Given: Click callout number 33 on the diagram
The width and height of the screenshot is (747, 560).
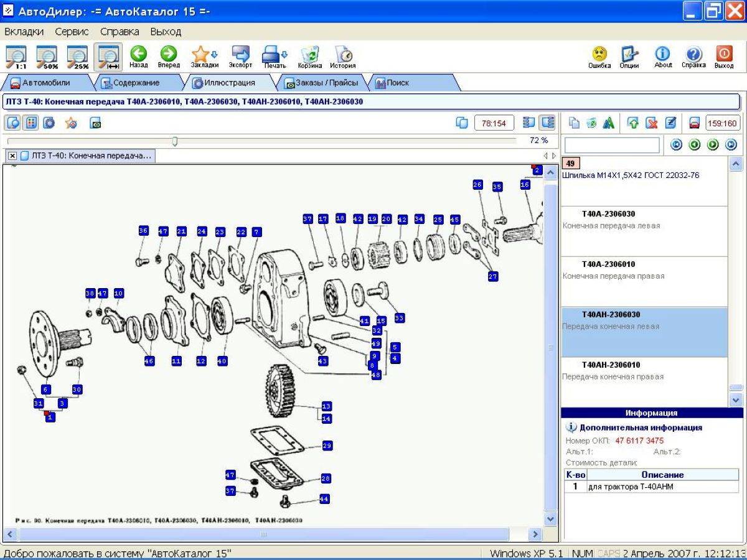Looking at the screenshot, I should 399,318.
